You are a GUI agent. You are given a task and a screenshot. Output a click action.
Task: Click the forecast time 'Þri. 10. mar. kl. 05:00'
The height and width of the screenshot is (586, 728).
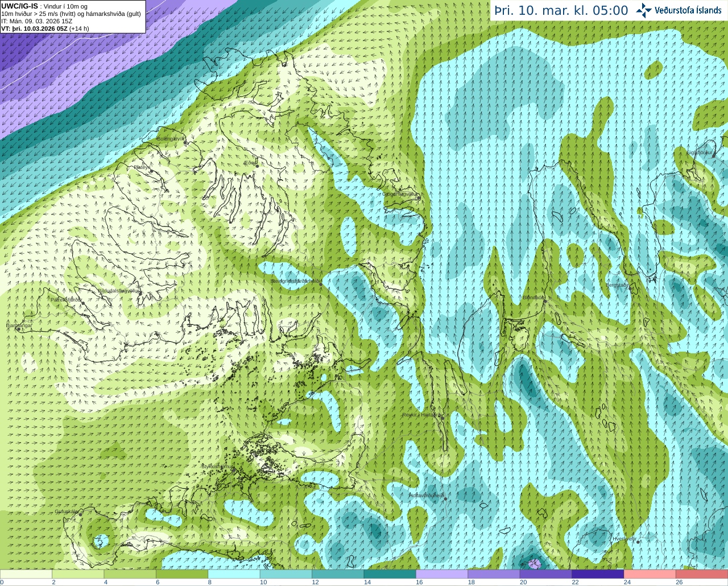click(561, 11)
